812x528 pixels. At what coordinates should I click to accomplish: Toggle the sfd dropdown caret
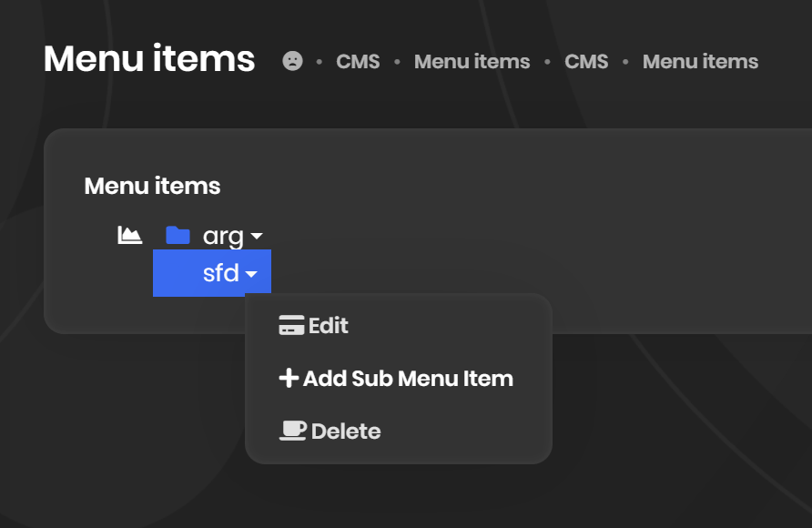[251, 274]
